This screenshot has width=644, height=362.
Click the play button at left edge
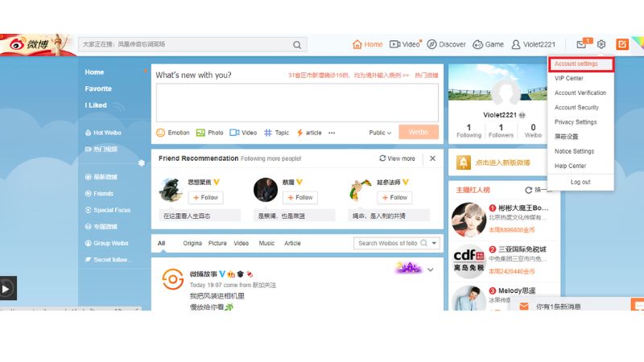click(x=6, y=289)
